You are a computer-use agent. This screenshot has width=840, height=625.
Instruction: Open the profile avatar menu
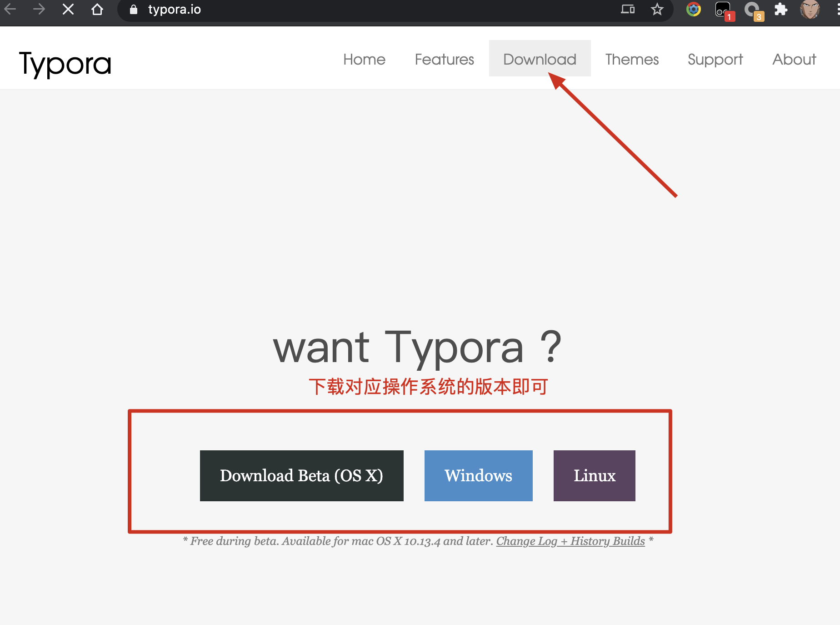point(810,9)
